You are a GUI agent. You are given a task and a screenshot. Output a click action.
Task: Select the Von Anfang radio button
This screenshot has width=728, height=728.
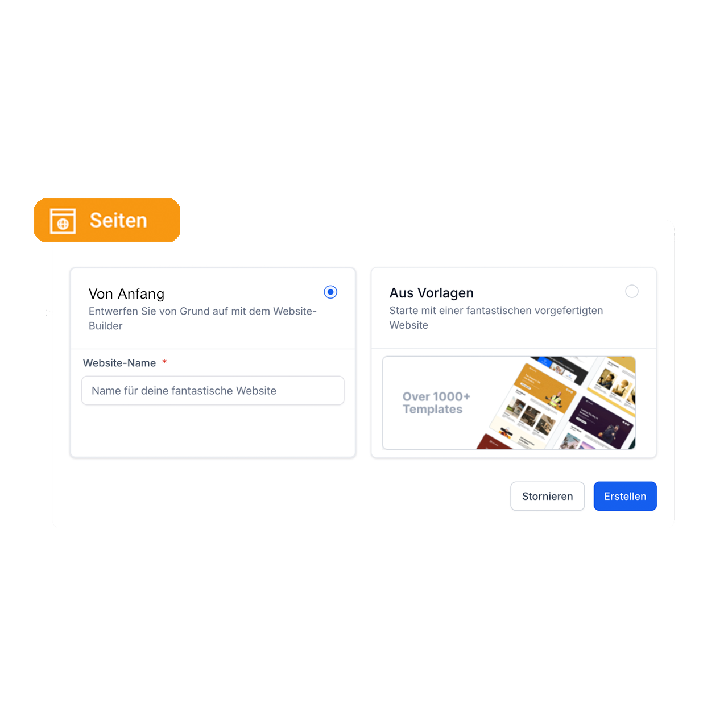(330, 292)
